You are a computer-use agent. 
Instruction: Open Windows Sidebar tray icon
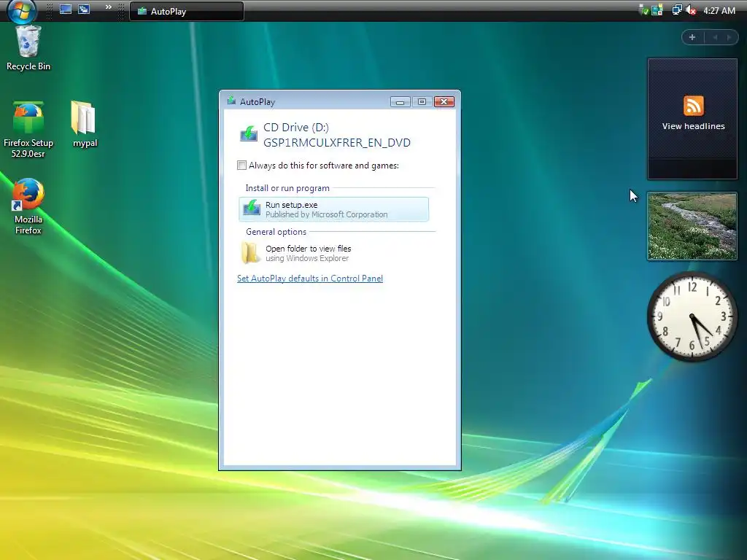[x=657, y=10]
